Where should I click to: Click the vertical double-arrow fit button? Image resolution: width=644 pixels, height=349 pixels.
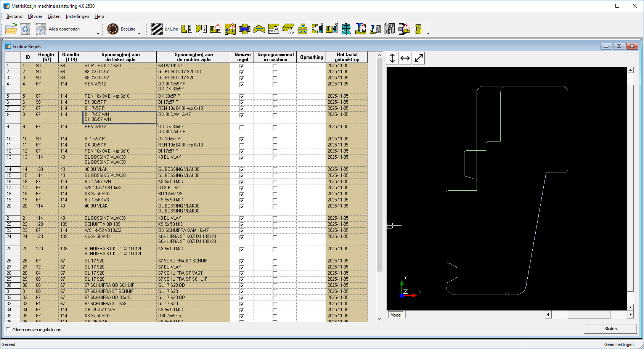coord(392,58)
